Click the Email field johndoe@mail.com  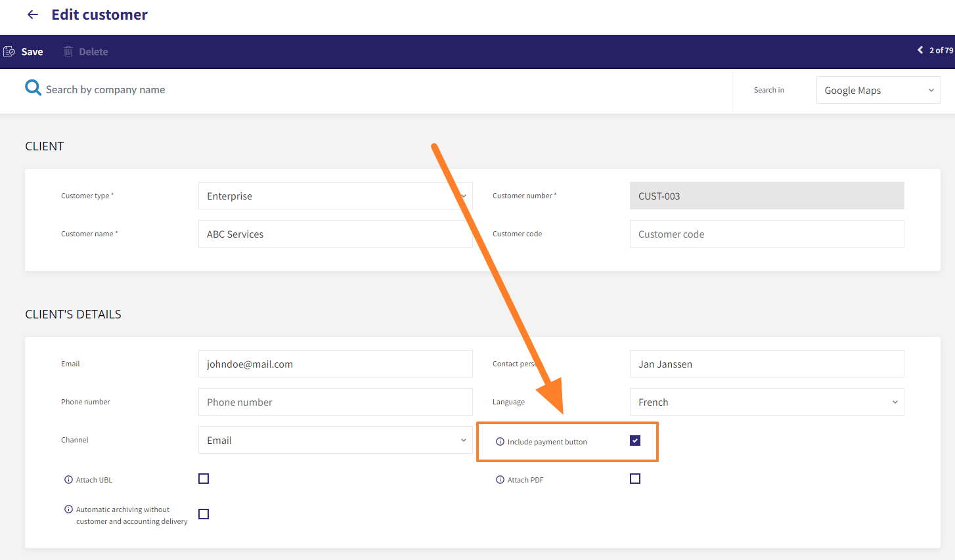(x=335, y=364)
